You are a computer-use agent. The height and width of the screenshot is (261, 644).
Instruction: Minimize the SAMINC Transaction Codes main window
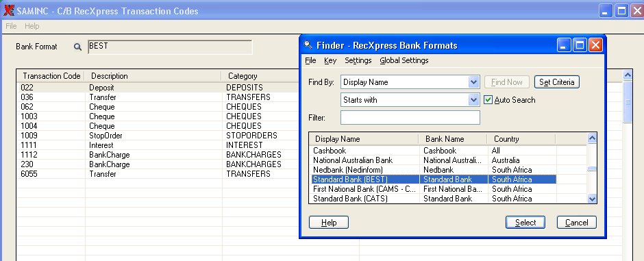(x=606, y=11)
